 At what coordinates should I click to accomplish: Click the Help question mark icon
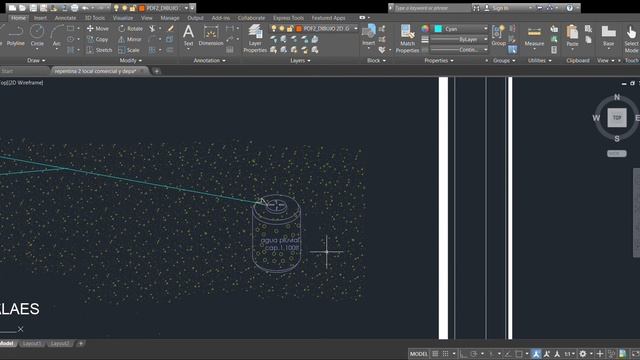coord(569,8)
